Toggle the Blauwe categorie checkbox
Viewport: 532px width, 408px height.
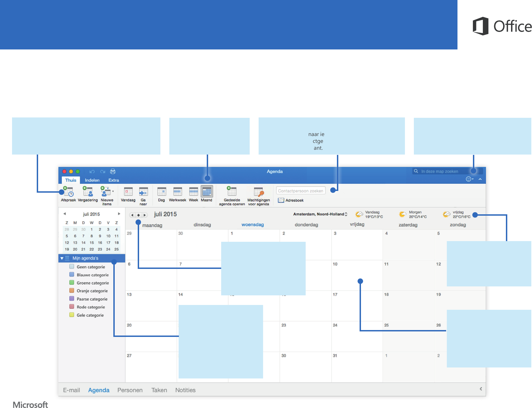[72, 274]
